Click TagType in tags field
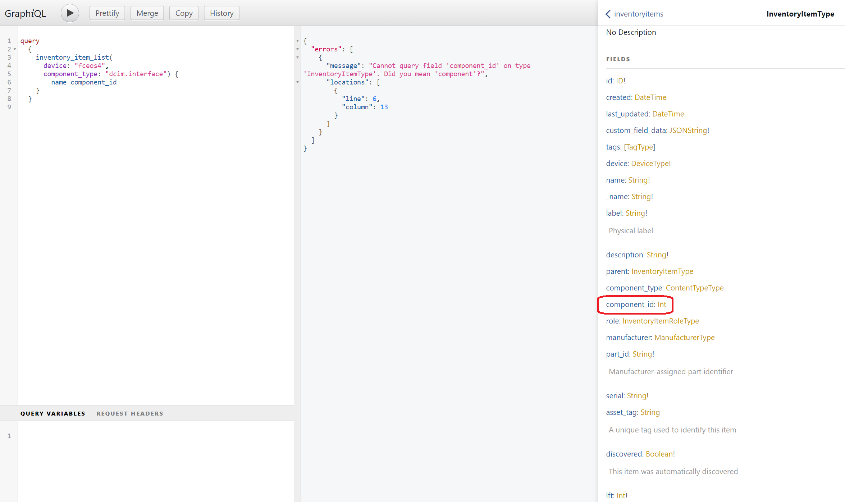This screenshot has width=845, height=504. [639, 147]
